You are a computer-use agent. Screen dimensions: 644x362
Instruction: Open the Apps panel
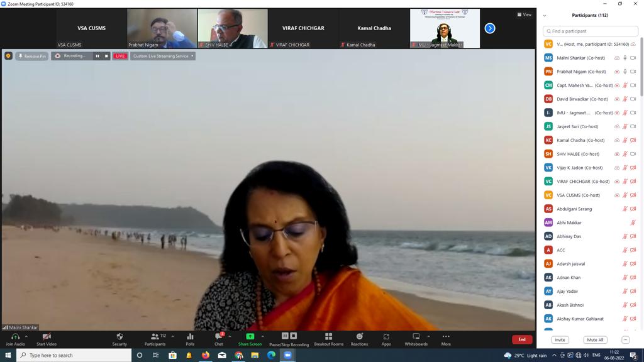(386, 337)
